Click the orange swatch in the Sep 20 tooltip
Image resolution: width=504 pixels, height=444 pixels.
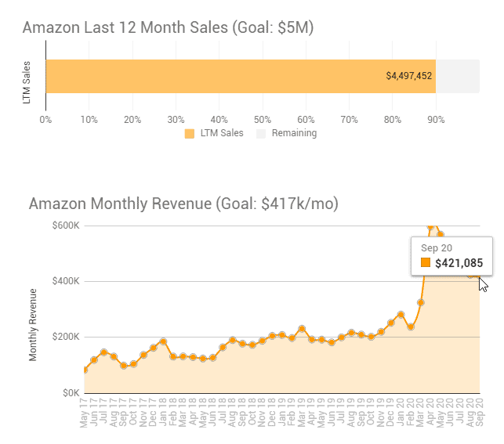426,262
